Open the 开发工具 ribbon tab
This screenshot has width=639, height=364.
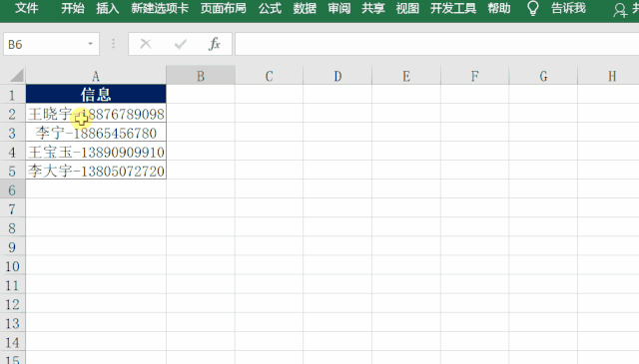point(453,8)
